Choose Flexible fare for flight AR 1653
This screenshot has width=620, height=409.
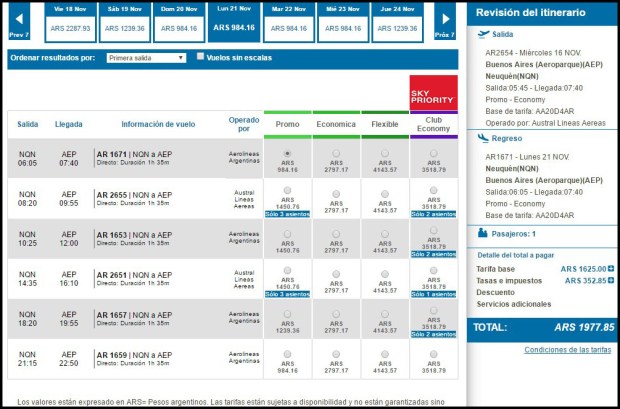384,234
